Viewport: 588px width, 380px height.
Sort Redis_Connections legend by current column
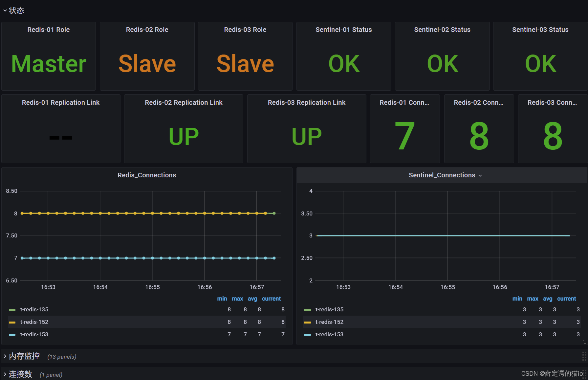(x=271, y=299)
